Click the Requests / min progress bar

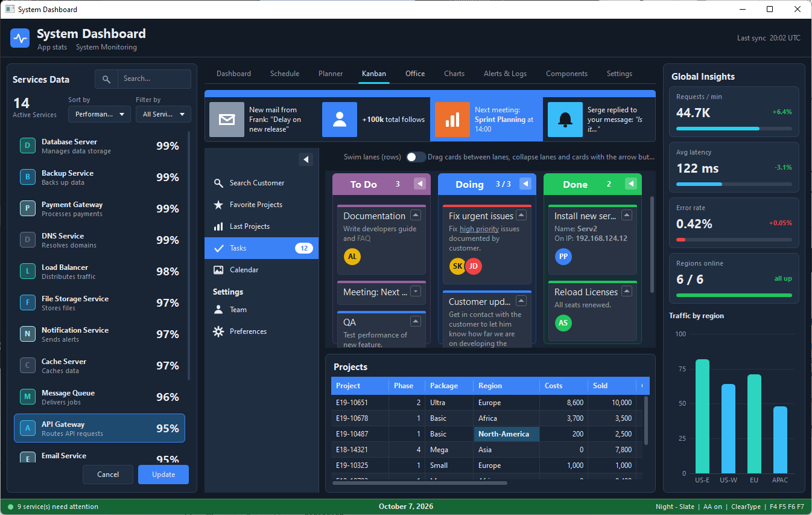pyautogui.click(x=734, y=129)
